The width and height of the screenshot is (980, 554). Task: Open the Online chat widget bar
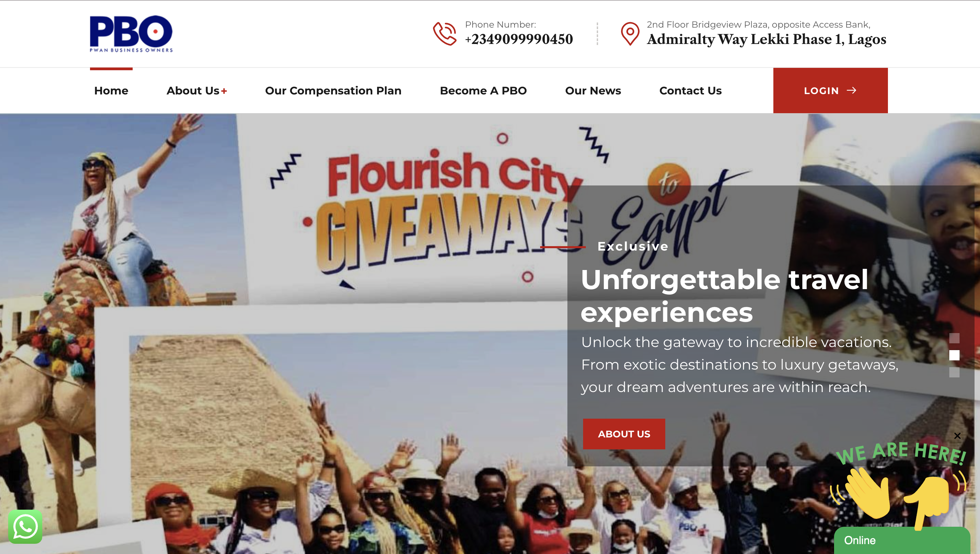click(902, 540)
